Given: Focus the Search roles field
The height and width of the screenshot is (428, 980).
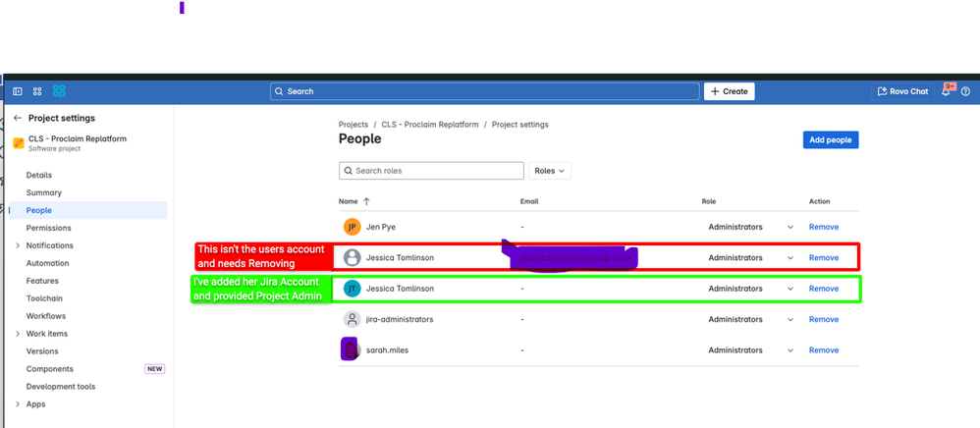Looking at the screenshot, I should point(431,171).
